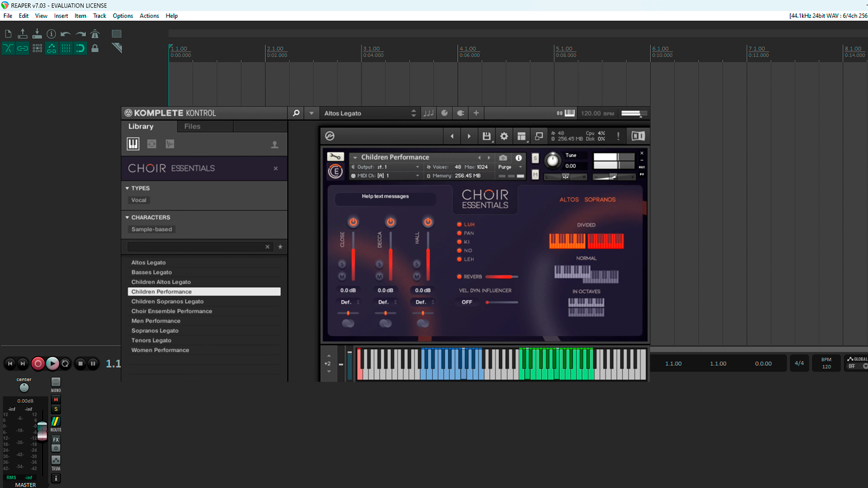868x488 pixels.
Task: Toggle favorites star next to search field
Action: (280, 247)
